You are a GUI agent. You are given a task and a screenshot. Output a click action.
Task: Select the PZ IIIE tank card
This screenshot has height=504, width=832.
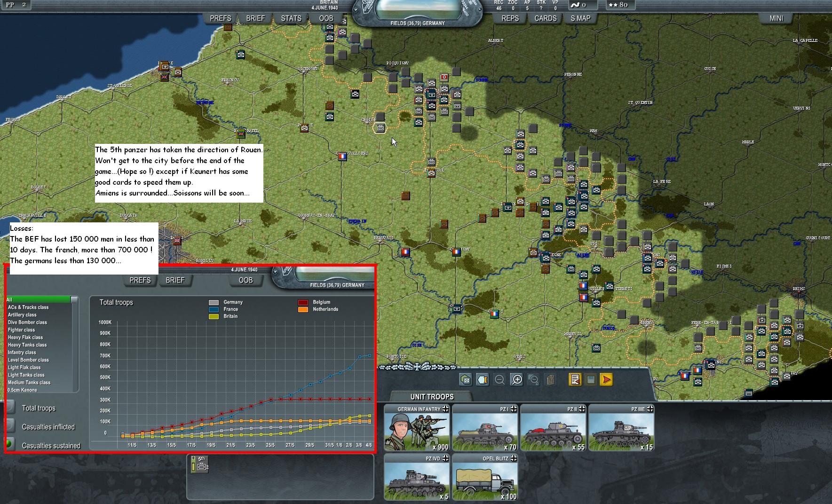point(621,428)
